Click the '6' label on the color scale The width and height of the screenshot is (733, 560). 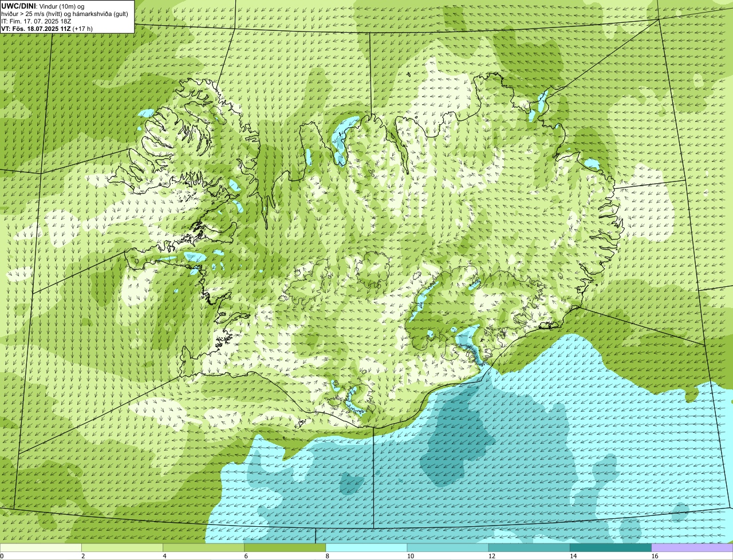246,556
